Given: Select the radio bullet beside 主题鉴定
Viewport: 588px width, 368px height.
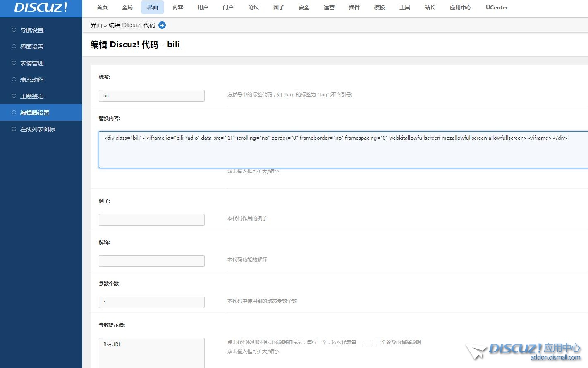Looking at the screenshot, I should [x=14, y=96].
